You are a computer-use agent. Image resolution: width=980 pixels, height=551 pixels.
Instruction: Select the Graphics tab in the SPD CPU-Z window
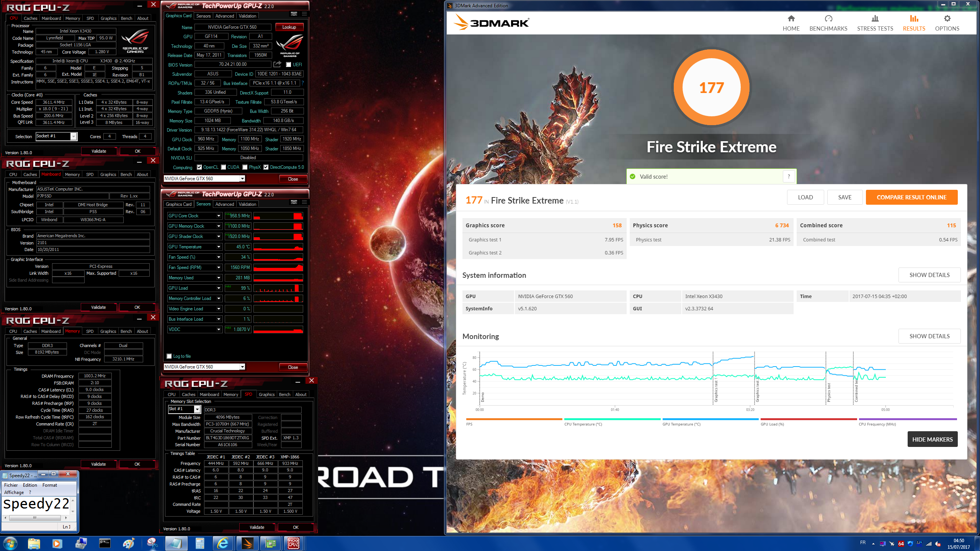click(266, 395)
